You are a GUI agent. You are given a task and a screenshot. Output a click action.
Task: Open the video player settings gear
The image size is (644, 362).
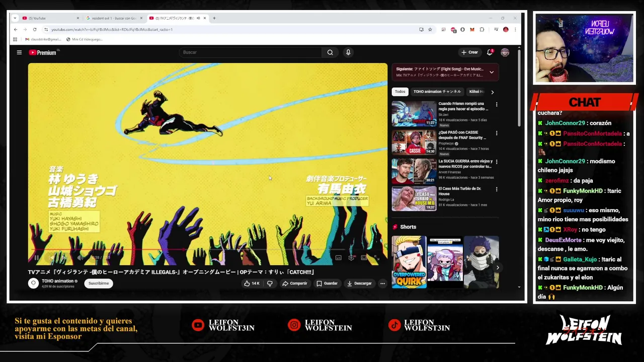[351, 257]
